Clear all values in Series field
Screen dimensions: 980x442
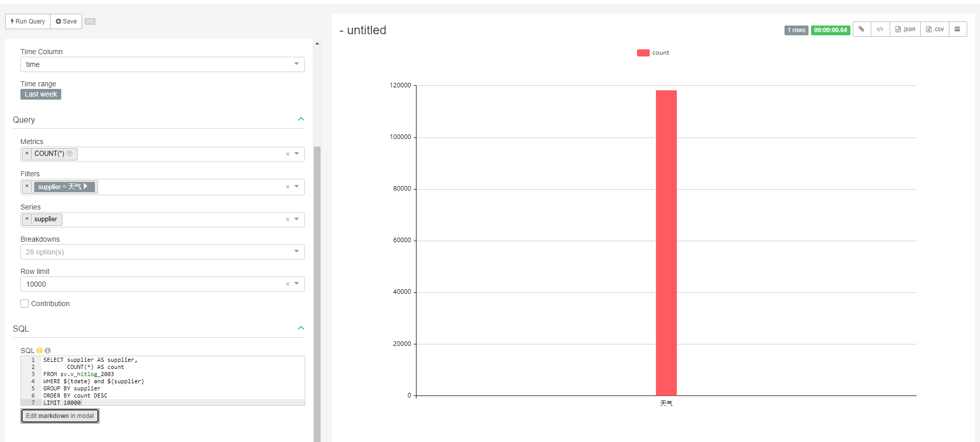[288, 220]
